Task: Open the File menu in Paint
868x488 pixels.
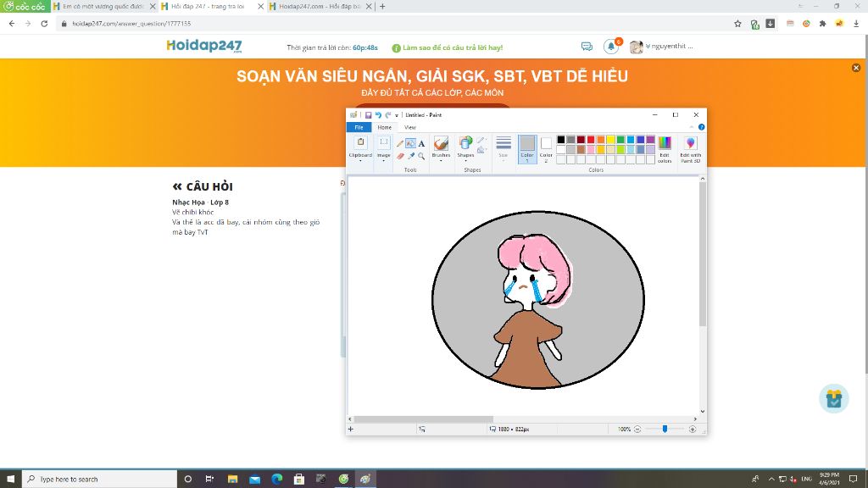Action: point(359,127)
